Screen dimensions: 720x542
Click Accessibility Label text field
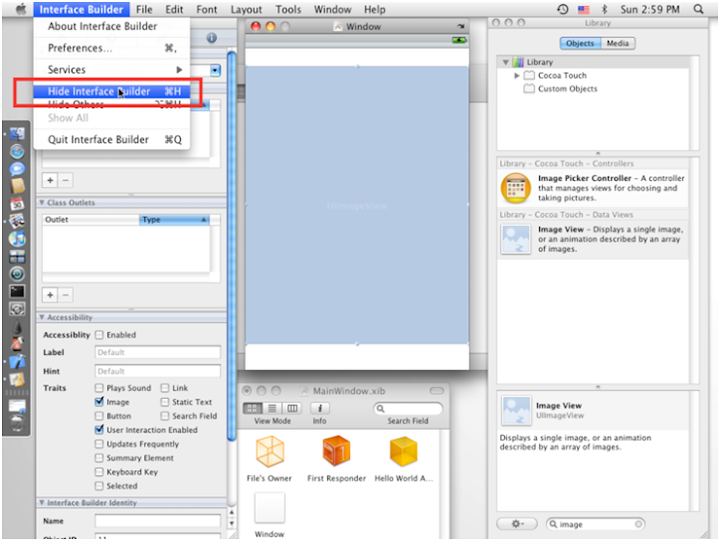pyautogui.click(x=158, y=352)
